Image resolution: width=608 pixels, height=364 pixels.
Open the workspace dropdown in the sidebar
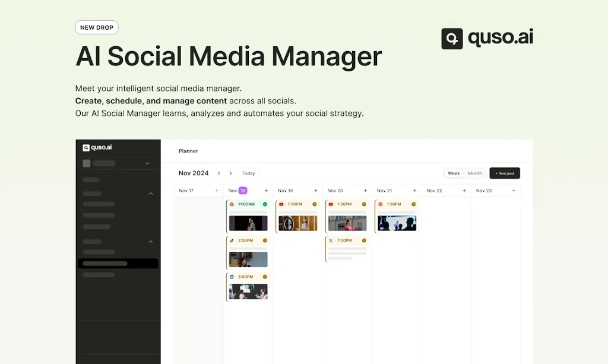[147, 163]
